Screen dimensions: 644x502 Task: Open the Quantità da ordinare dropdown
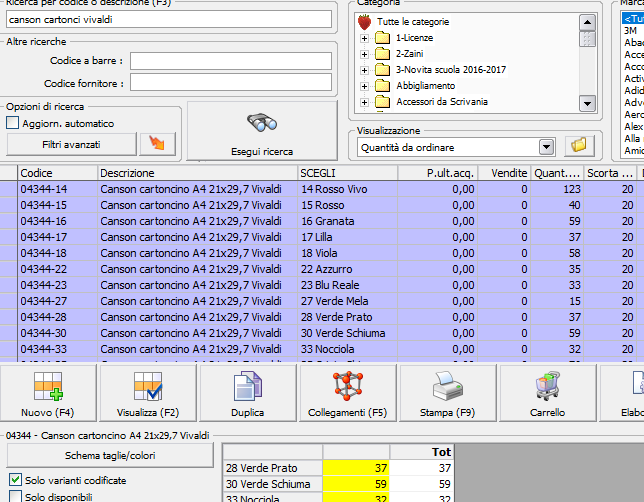click(x=546, y=147)
